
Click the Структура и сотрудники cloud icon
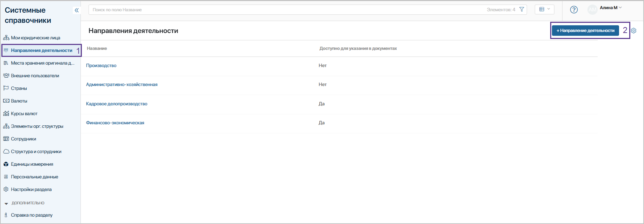click(6, 152)
